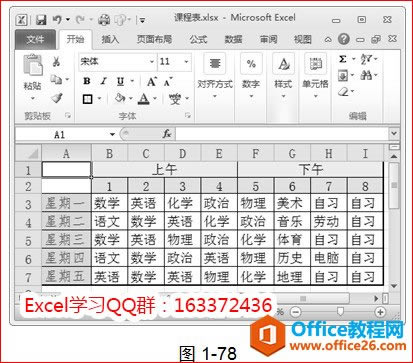Click the Clear eraser icon
This screenshot has height=363, width=413.
tap(343, 92)
